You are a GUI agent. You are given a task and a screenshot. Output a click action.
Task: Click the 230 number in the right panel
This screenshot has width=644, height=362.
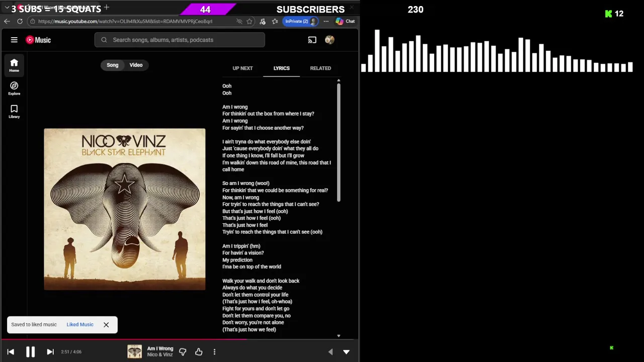(416, 10)
